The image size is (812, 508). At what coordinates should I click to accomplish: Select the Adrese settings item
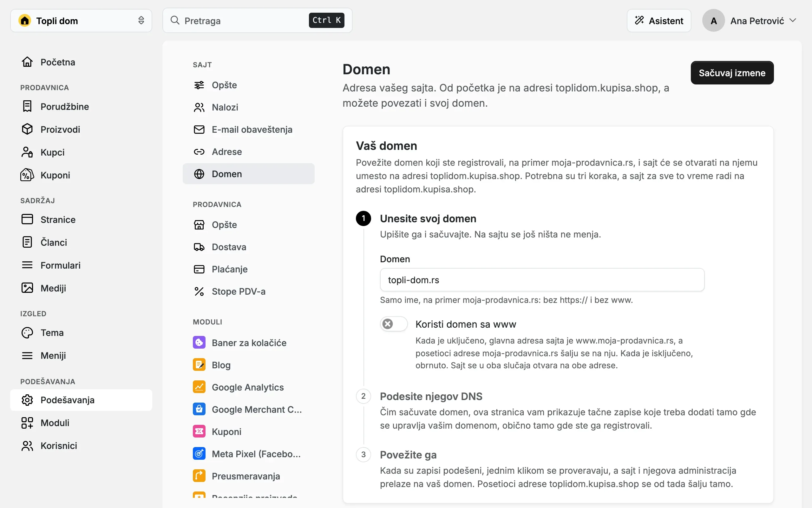(248, 151)
